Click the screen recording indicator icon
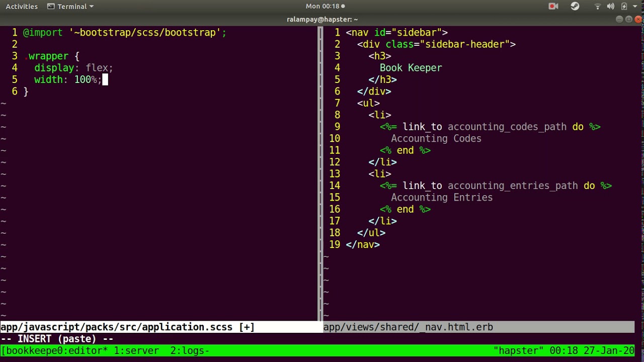The height and width of the screenshot is (362, 644). 553,7
